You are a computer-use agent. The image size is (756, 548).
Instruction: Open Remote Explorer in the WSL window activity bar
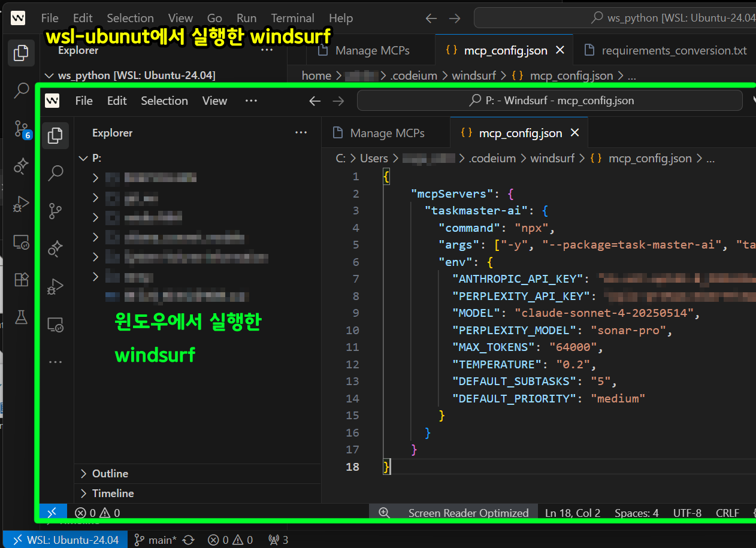point(21,243)
